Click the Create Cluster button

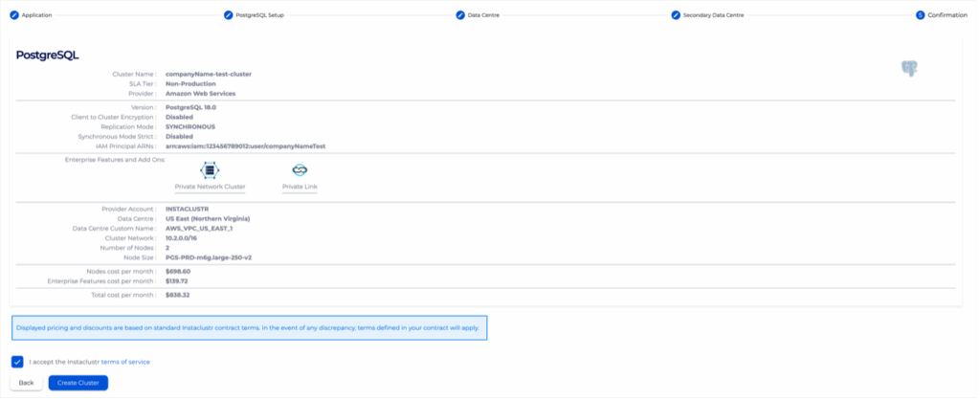tap(78, 383)
